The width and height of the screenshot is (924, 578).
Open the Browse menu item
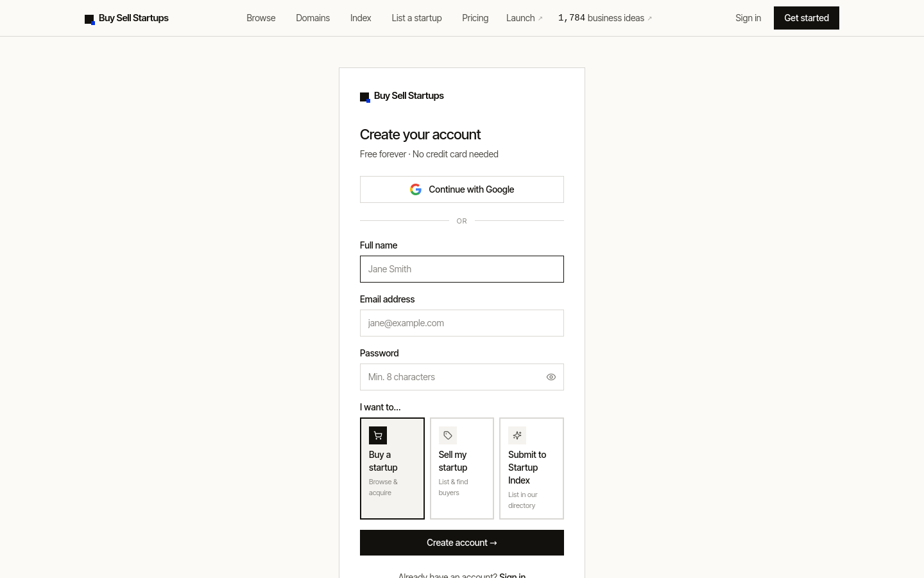[261, 18]
